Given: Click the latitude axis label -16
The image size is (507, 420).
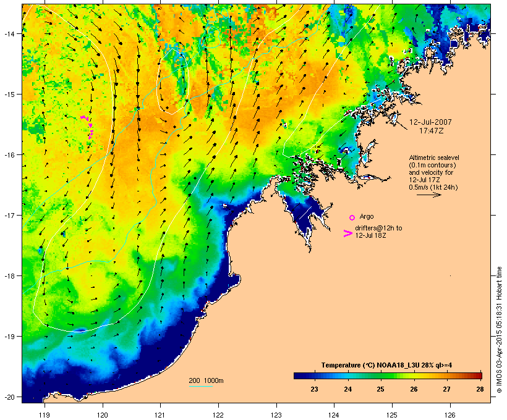Looking at the screenshot, I should [9, 155].
